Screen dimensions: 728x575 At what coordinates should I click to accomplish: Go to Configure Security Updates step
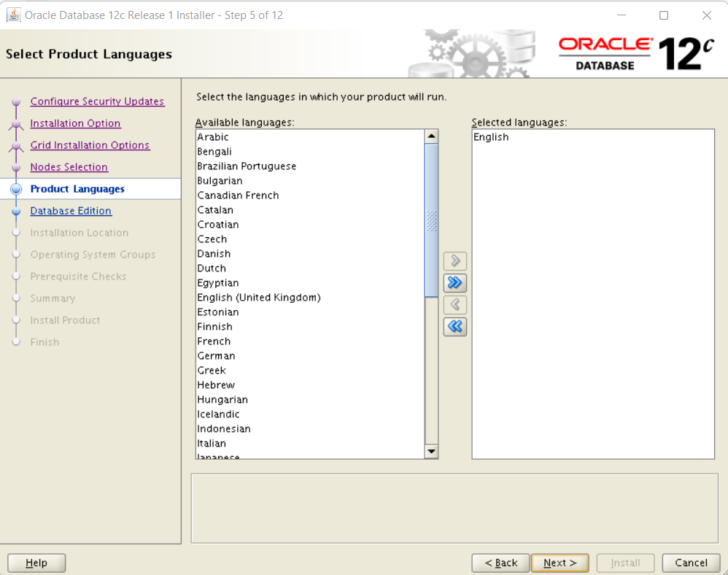[97, 101]
